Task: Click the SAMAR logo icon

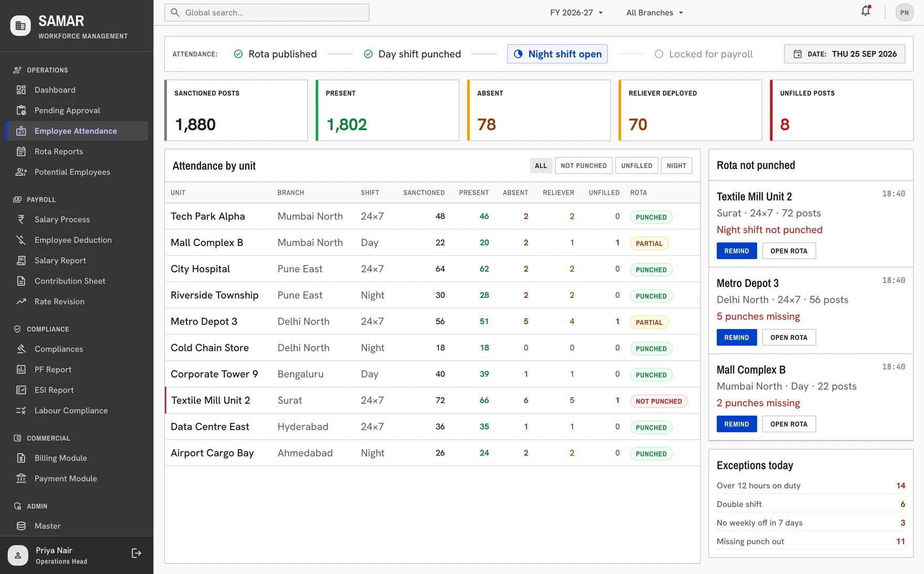Action: (x=20, y=26)
